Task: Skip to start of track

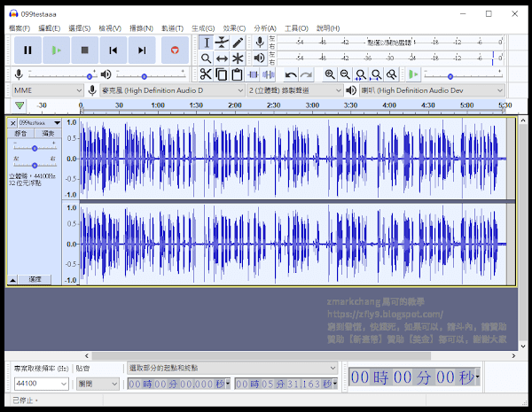Action: click(113, 51)
